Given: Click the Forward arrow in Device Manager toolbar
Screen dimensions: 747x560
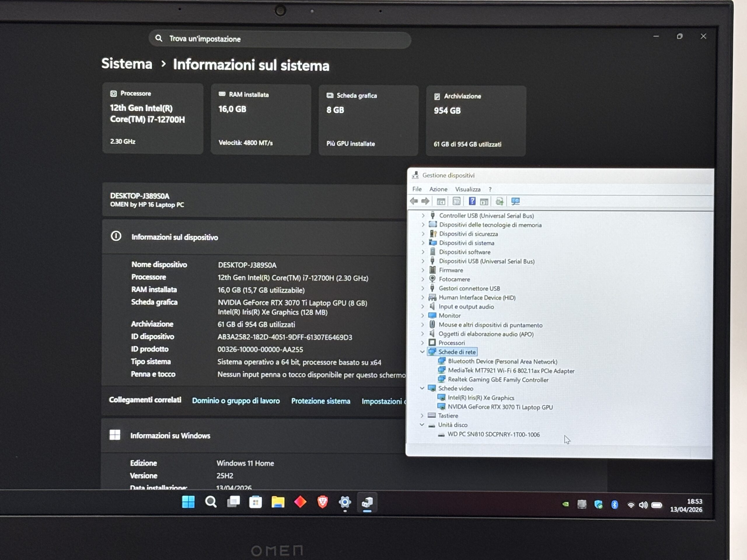Looking at the screenshot, I should click(425, 201).
